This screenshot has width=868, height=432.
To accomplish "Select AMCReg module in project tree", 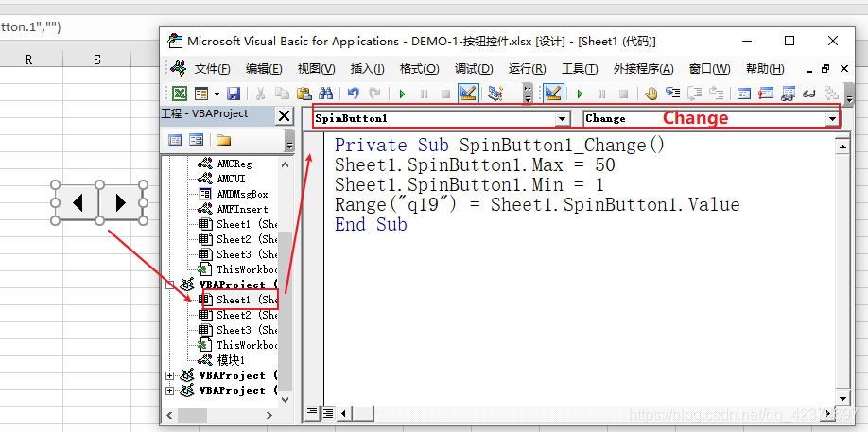I will tap(234, 164).
